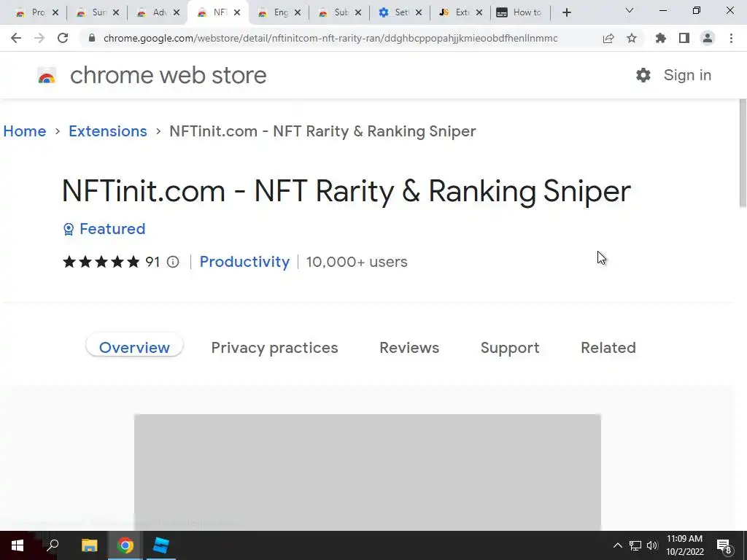
Task: Show rating info circle next to 91
Action: [173, 262]
